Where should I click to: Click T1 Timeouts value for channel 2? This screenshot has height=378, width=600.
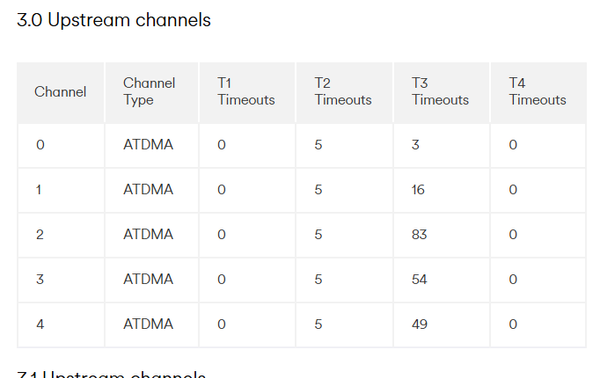(222, 234)
